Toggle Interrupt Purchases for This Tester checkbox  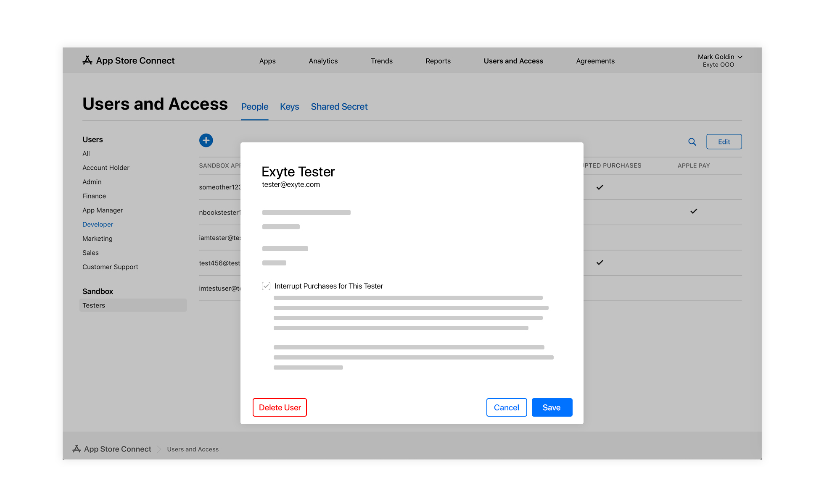266,286
